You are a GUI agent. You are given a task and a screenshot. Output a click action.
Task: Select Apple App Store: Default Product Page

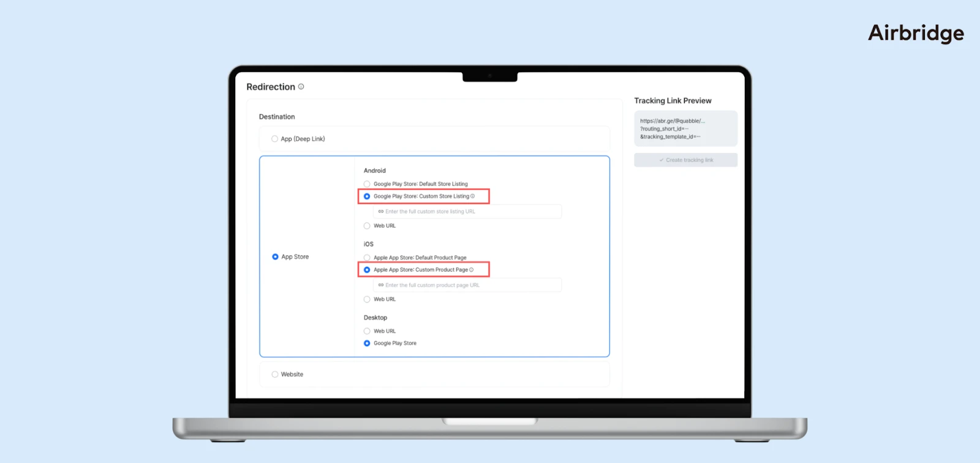pyautogui.click(x=367, y=258)
